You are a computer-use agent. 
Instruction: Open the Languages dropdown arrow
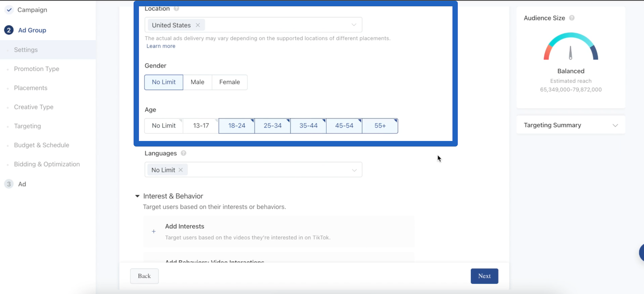point(354,170)
